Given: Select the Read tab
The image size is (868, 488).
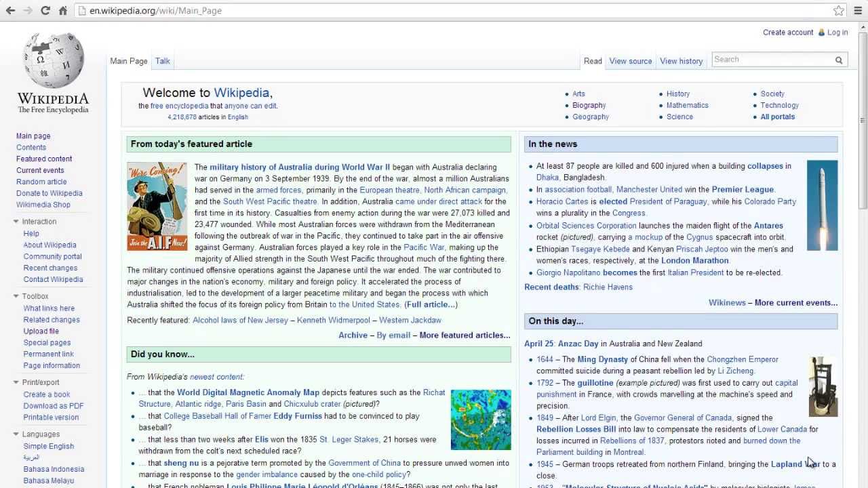Looking at the screenshot, I should click(x=593, y=61).
